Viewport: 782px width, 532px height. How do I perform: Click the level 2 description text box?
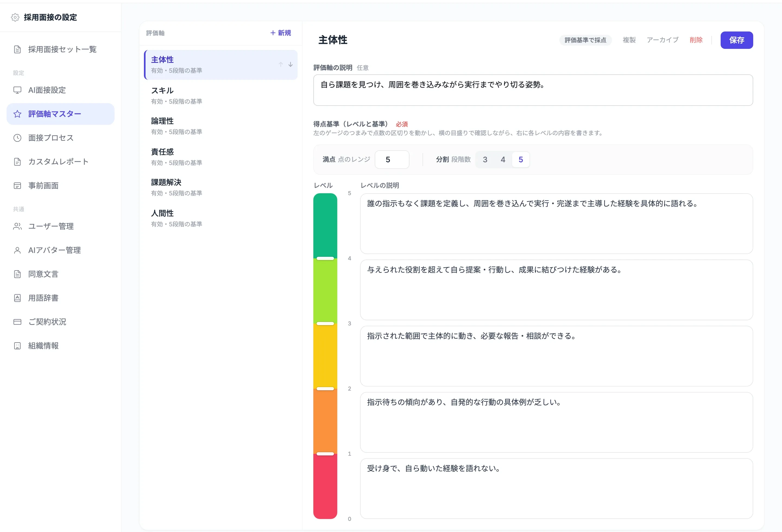(x=556, y=422)
